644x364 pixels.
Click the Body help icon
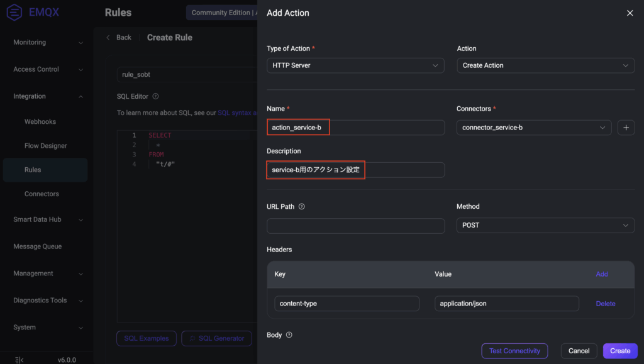click(x=289, y=335)
